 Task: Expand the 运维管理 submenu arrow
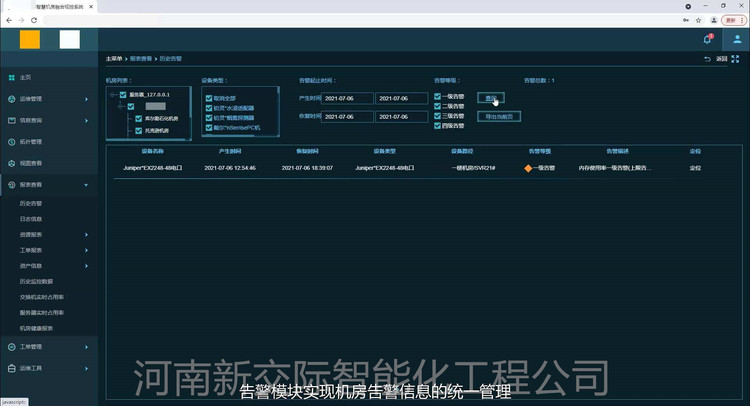86,99
